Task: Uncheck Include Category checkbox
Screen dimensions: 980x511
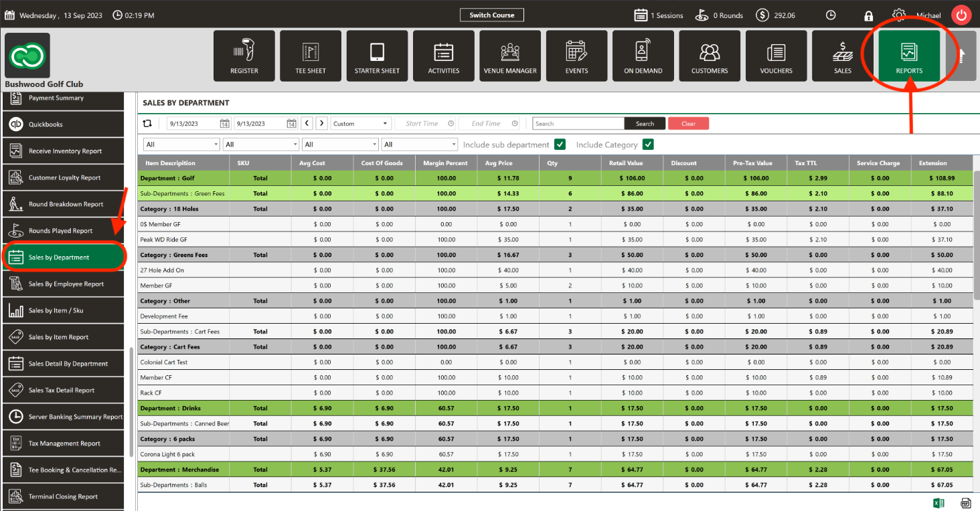Action: point(647,144)
